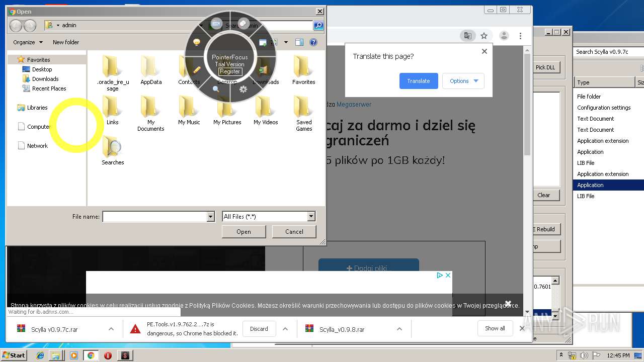Close the advertisement banner X
644x362 pixels.
click(x=448, y=275)
